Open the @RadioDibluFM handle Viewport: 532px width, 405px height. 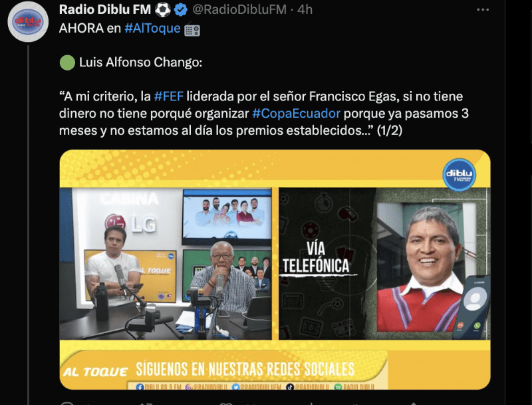[239, 9]
